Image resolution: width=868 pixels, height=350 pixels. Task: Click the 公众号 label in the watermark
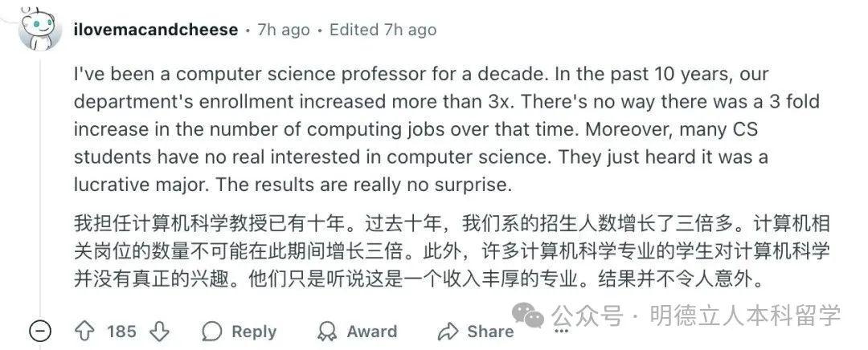[x=589, y=315]
